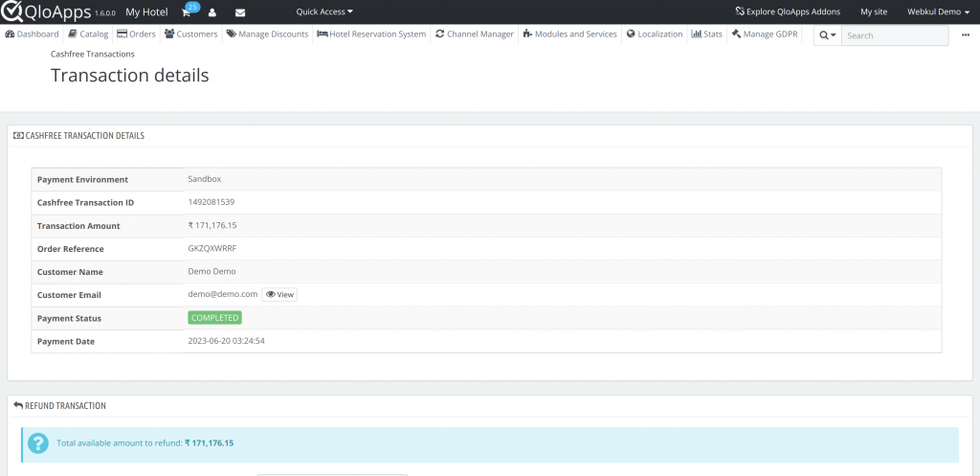Open the Catalog menu
980x476 pixels.
click(88, 34)
